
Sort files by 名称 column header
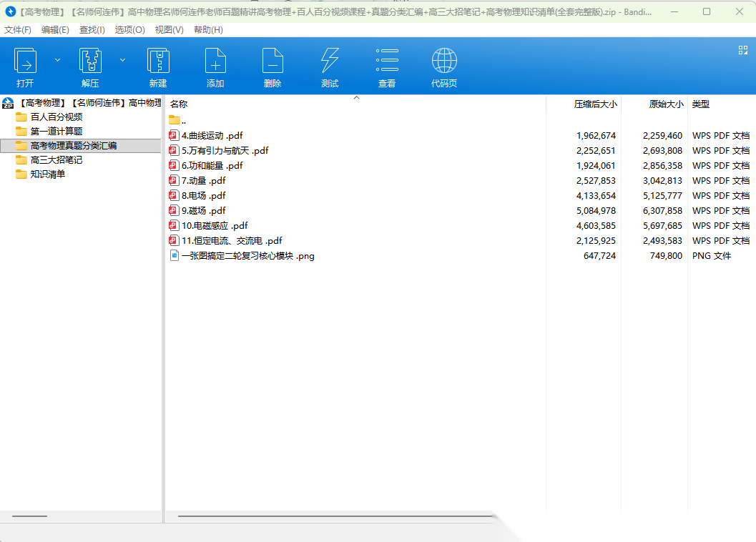click(x=179, y=104)
